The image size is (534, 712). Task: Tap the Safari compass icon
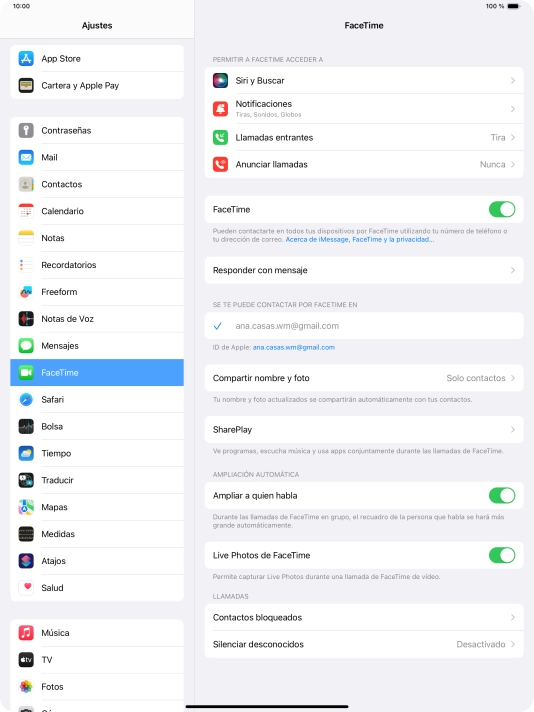pos(26,400)
